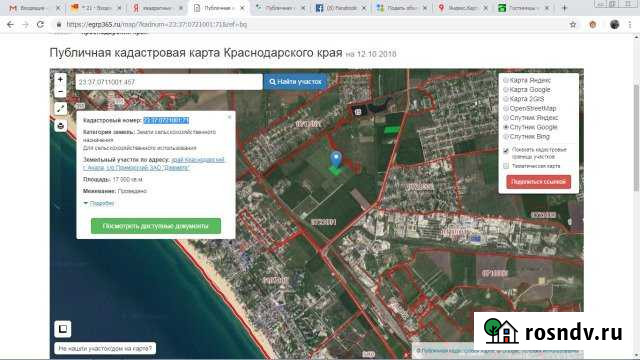Click the highlighted cadastral number

[x=166, y=120]
